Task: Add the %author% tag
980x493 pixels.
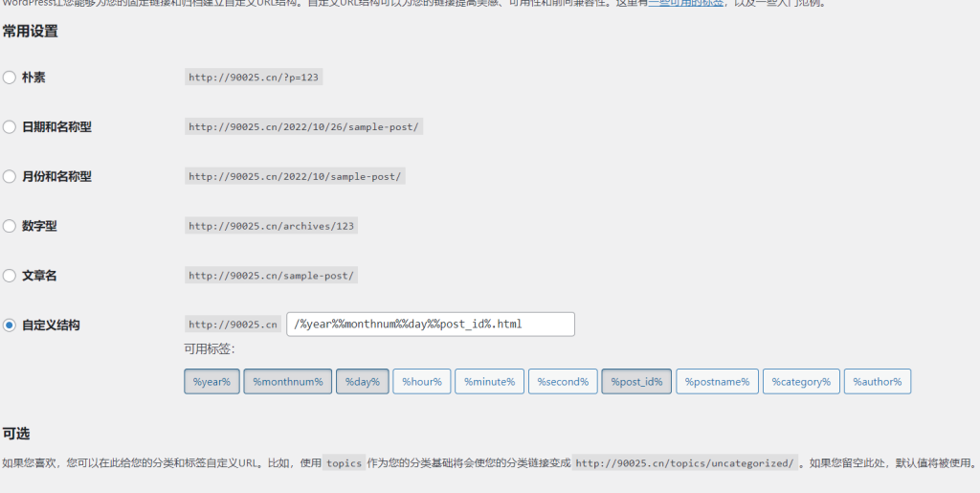Action: [x=878, y=382]
